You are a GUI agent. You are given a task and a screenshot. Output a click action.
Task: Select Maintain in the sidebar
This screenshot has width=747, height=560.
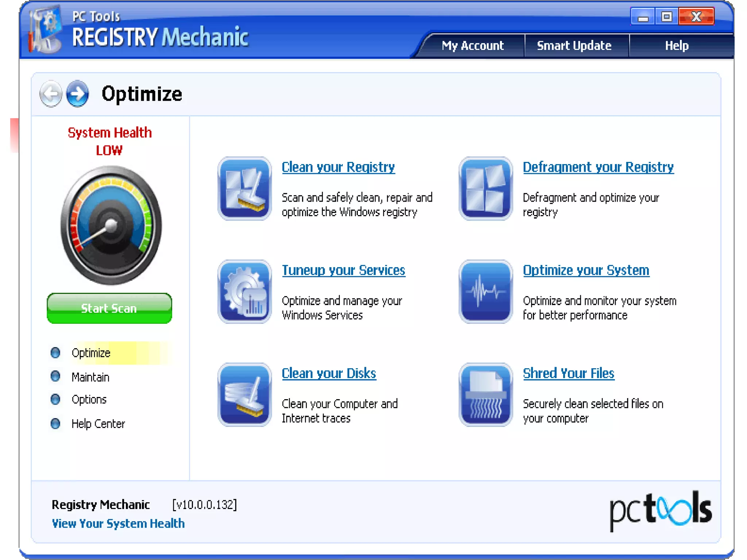tap(90, 377)
